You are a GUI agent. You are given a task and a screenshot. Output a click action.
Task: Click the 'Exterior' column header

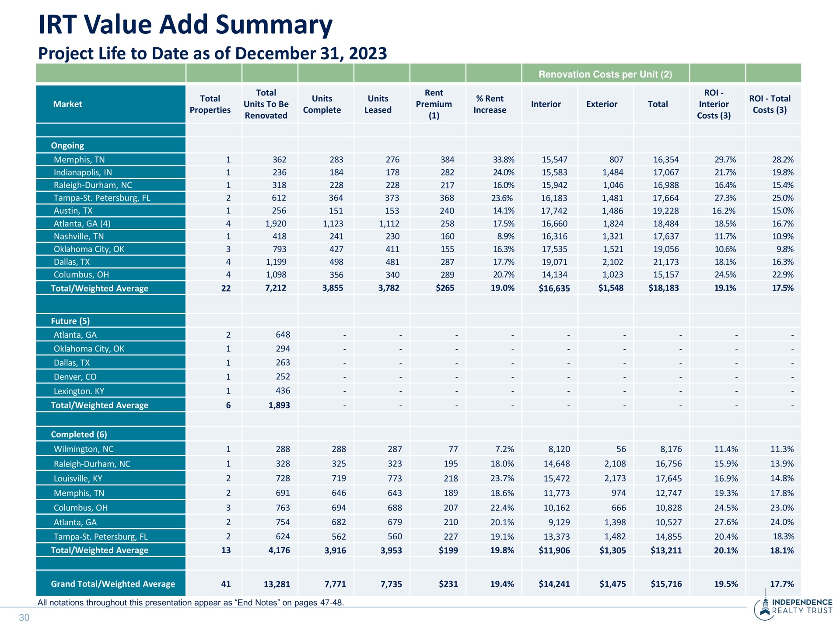point(602,104)
